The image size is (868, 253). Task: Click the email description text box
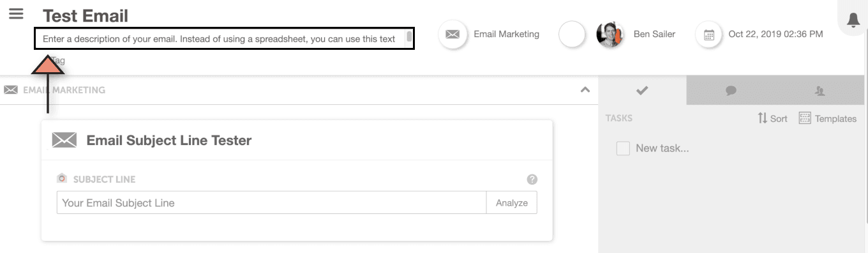(x=225, y=39)
